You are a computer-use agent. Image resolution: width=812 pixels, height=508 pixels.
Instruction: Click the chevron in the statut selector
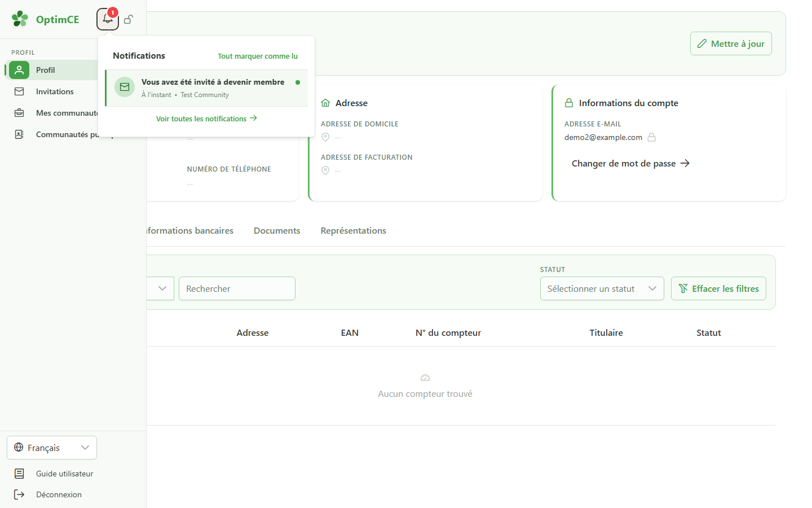coord(652,288)
